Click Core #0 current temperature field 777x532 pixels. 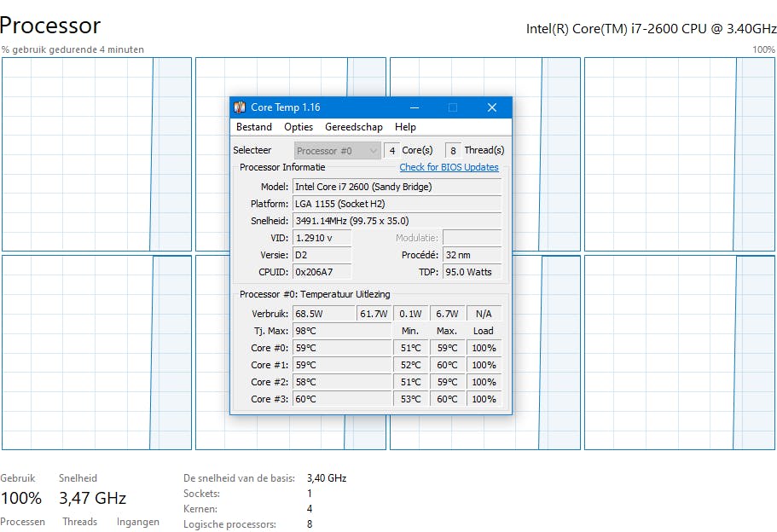342,348
